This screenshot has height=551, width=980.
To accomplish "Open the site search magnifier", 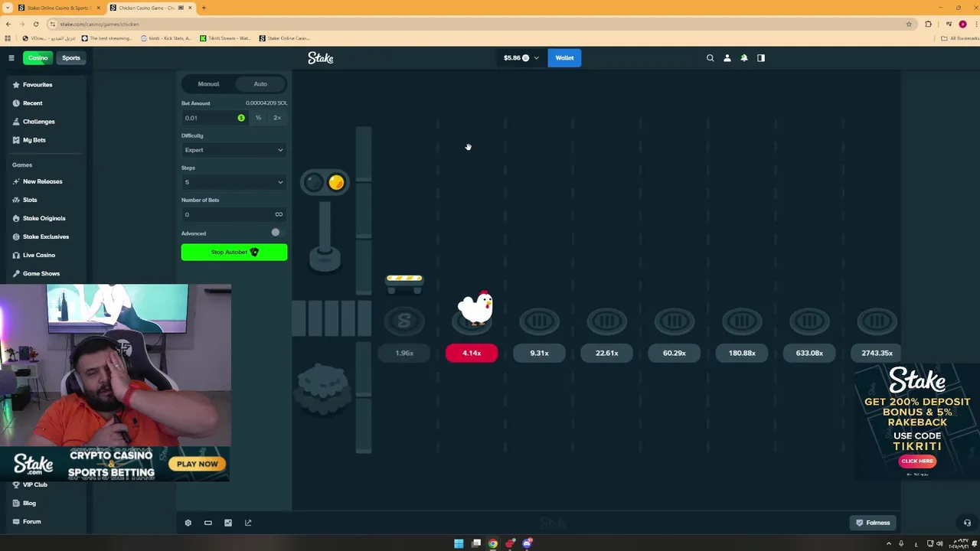I will pos(710,58).
